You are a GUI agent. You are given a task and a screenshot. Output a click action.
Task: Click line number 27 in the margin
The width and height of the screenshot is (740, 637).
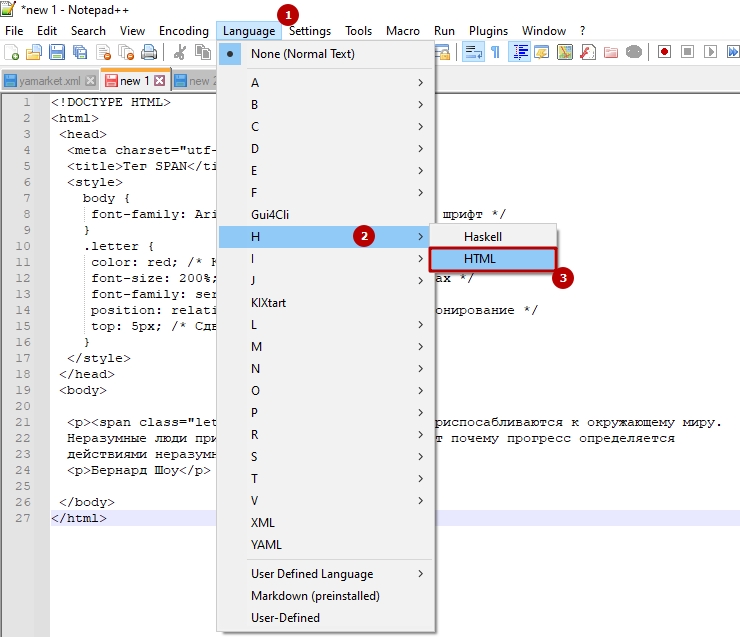point(24,518)
